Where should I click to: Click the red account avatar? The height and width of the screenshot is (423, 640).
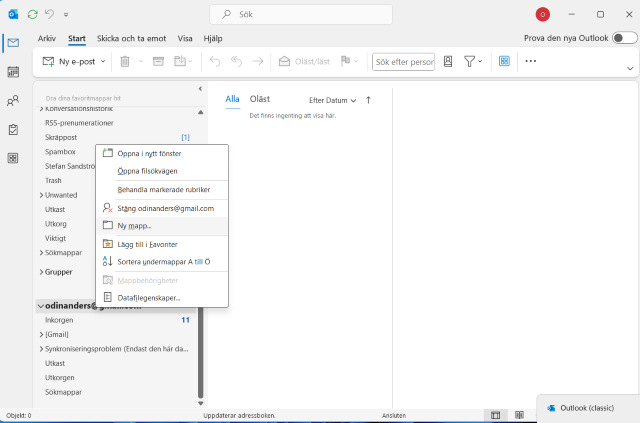click(x=543, y=14)
